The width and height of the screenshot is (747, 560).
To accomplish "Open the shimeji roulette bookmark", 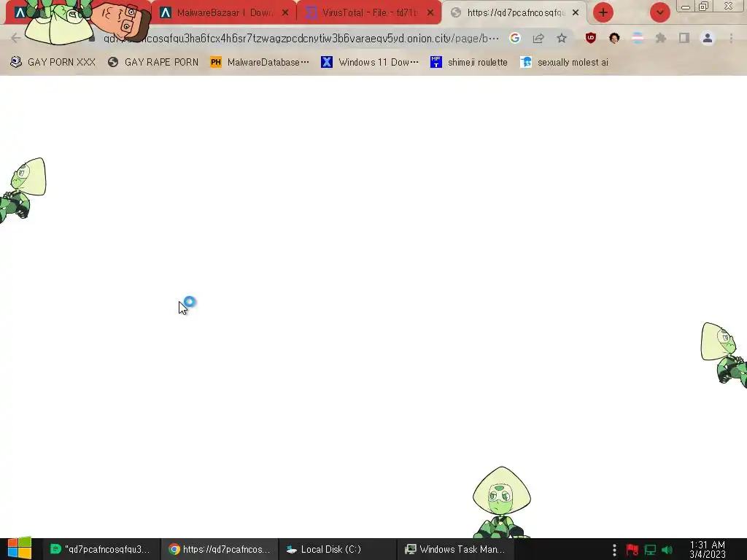I will click(469, 62).
